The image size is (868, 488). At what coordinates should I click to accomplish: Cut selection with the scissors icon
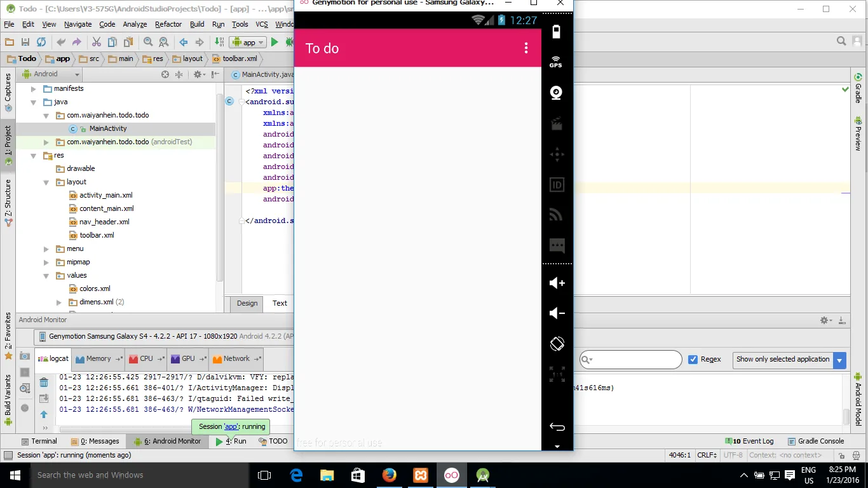[x=97, y=42]
